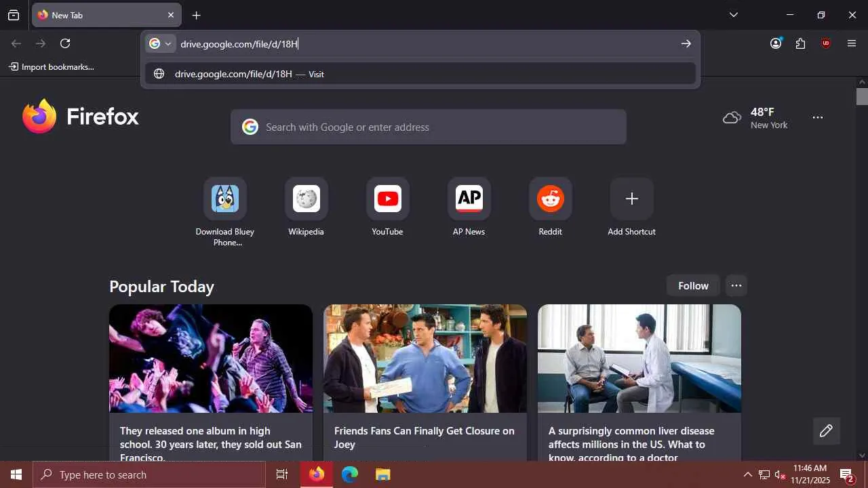Click the Search with Google field

pos(429,127)
